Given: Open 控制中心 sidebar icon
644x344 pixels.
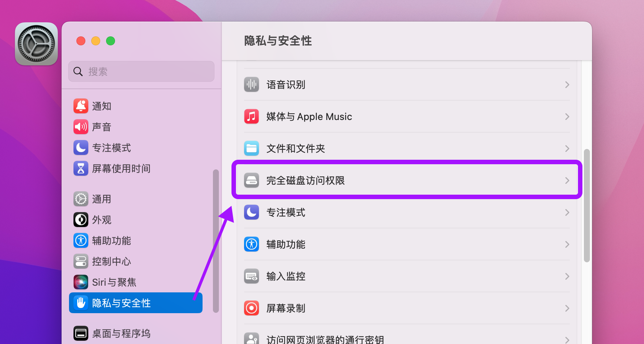Looking at the screenshot, I should click(81, 262).
